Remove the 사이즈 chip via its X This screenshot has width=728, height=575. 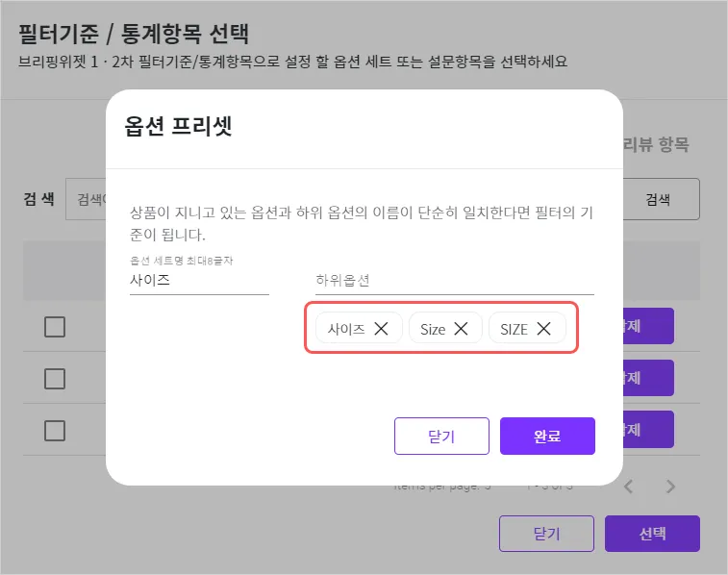(381, 329)
